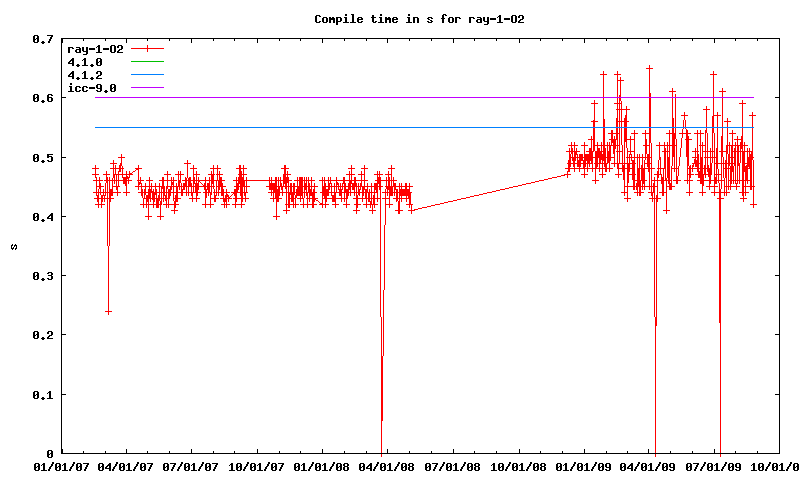Select the ray-1-02 legend label

pos(94,49)
